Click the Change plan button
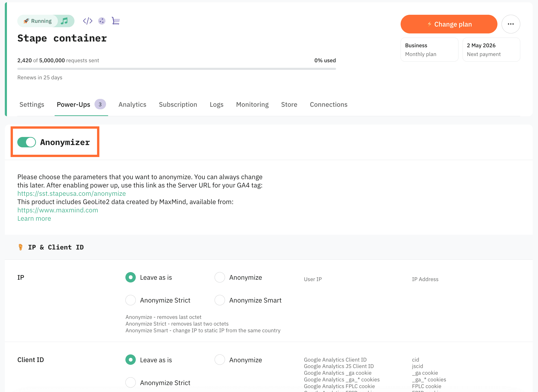The height and width of the screenshot is (392, 538). pos(449,24)
